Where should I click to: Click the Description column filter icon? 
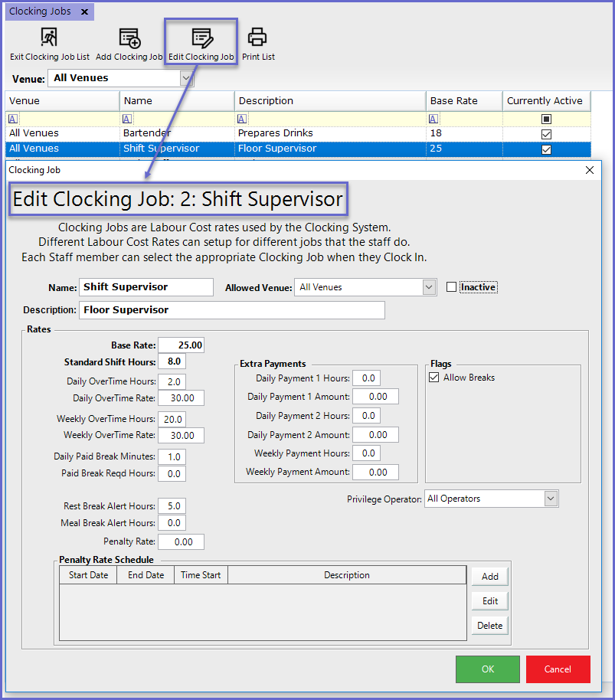click(x=242, y=119)
